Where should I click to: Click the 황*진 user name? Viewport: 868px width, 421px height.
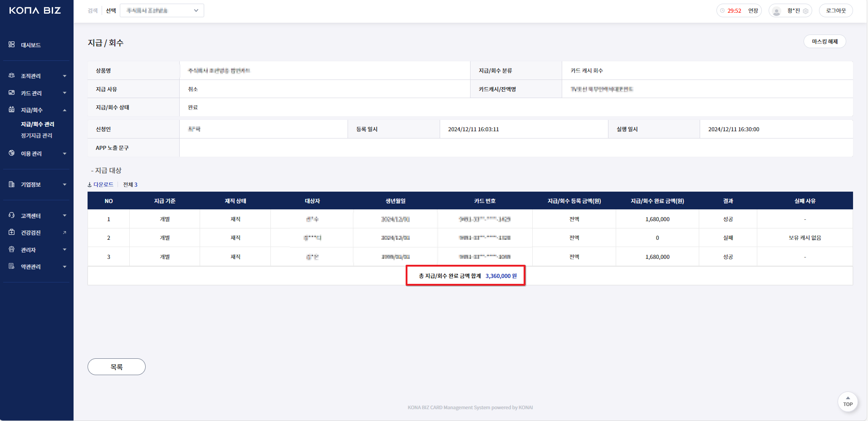794,10
